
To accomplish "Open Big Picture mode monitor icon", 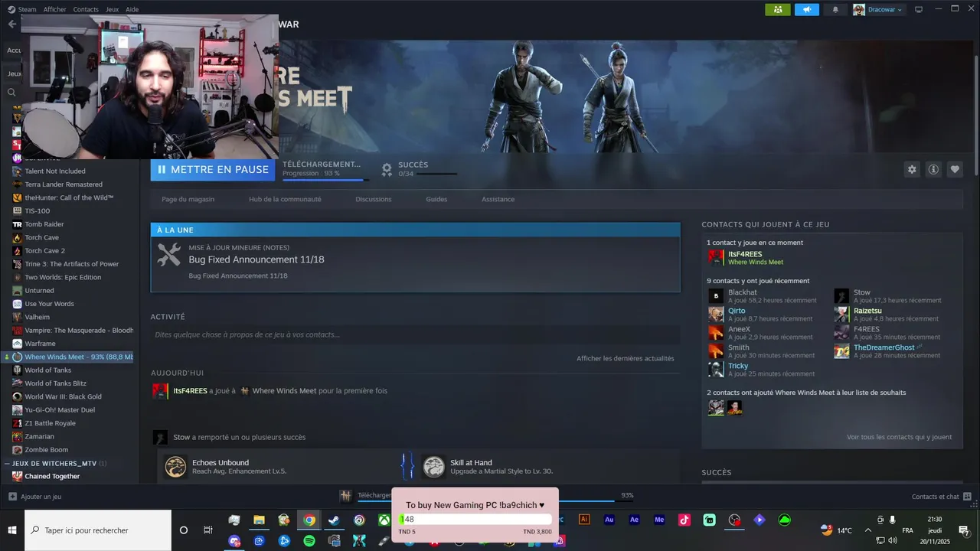I will pos(919,9).
